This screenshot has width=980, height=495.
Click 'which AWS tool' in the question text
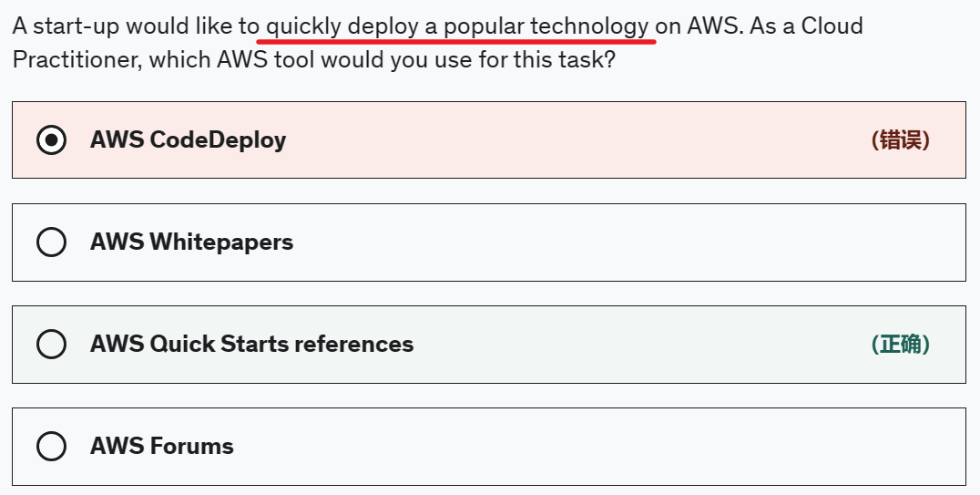pos(227,60)
